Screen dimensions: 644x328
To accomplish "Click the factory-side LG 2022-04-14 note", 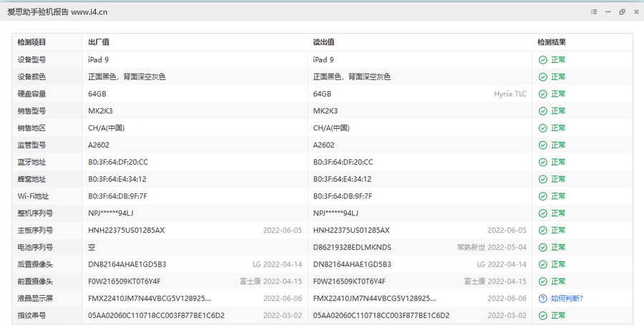I will click(x=277, y=264).
